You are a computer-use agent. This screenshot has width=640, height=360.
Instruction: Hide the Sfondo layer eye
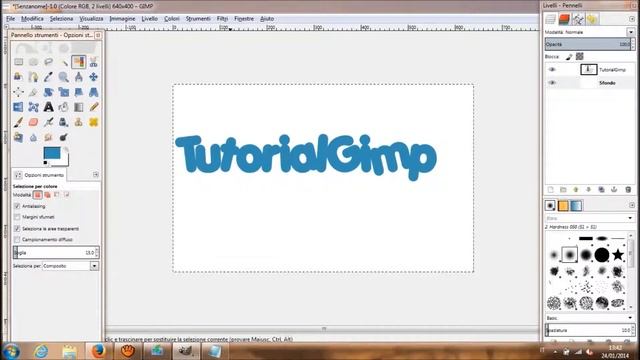552,83
